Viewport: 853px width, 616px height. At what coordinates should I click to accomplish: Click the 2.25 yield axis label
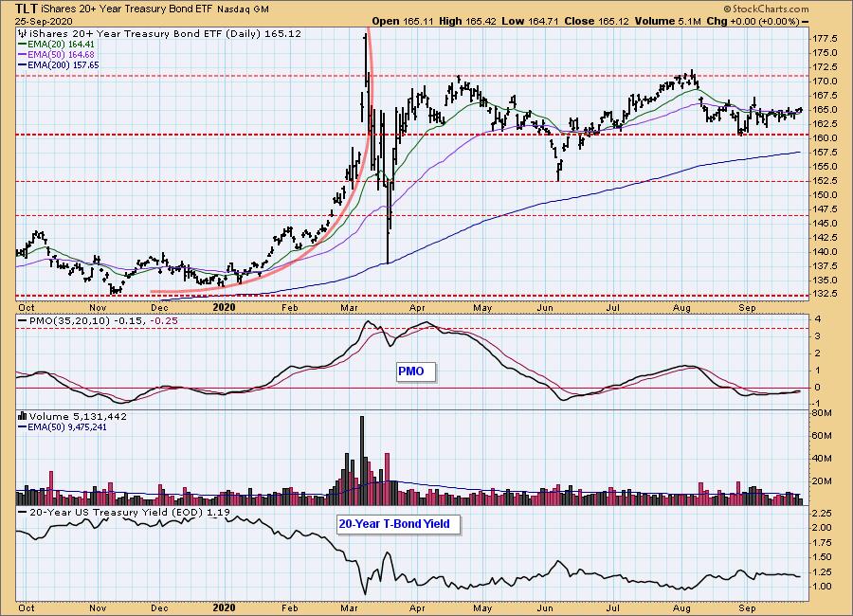point(822,513)
